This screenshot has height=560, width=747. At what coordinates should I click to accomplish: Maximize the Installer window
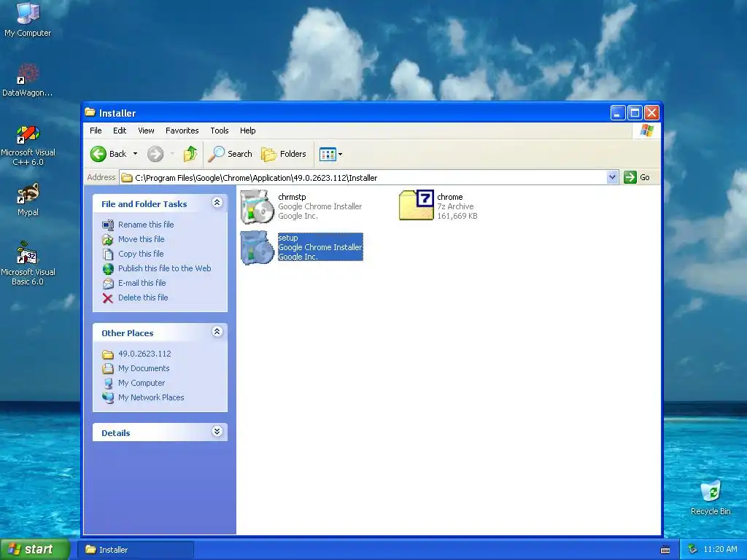coord(635,113)
